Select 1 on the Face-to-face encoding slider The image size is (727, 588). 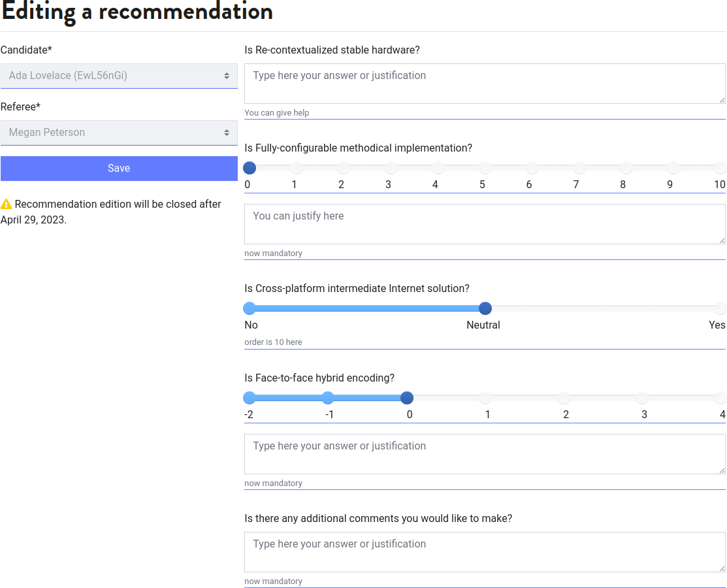[x=485, y=398]
